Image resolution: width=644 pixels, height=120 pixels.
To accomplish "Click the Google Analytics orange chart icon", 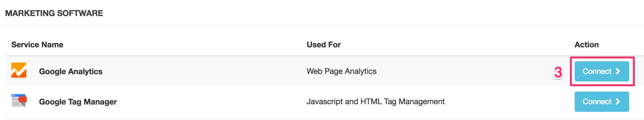I will tap(19, 70).
